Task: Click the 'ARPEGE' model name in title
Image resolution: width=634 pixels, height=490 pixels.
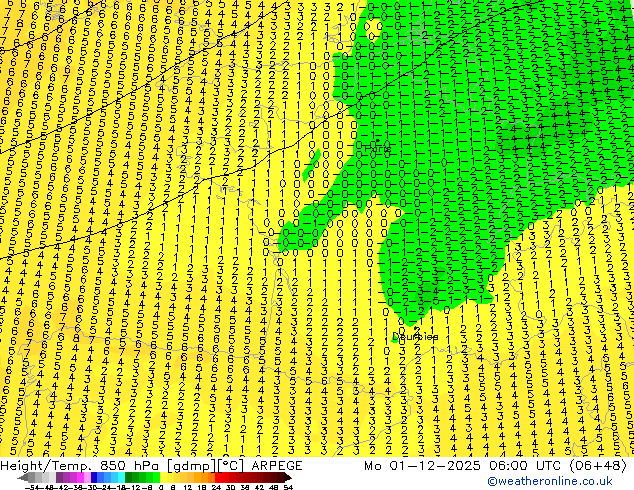Action: [277, 466]
